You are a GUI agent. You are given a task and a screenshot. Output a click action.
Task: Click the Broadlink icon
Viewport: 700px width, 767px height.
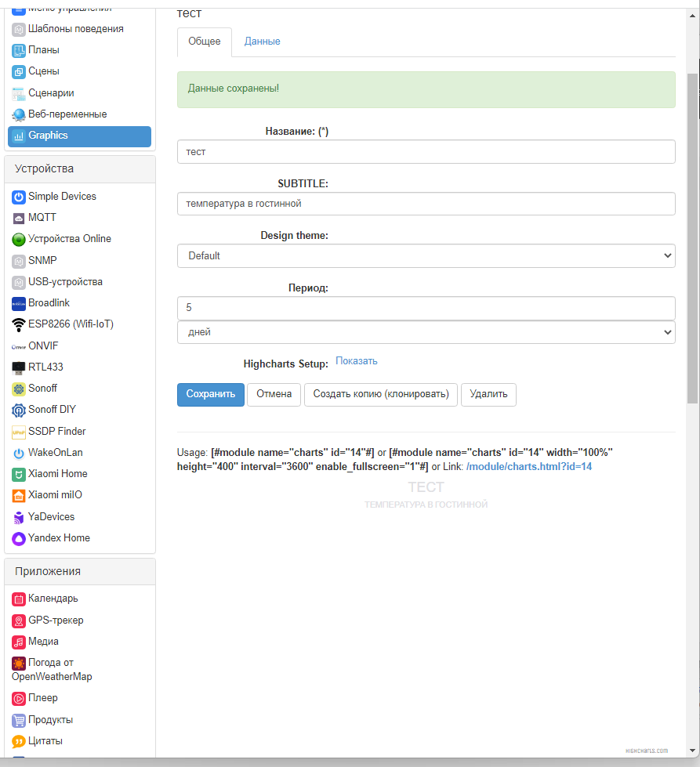[19, 304]
